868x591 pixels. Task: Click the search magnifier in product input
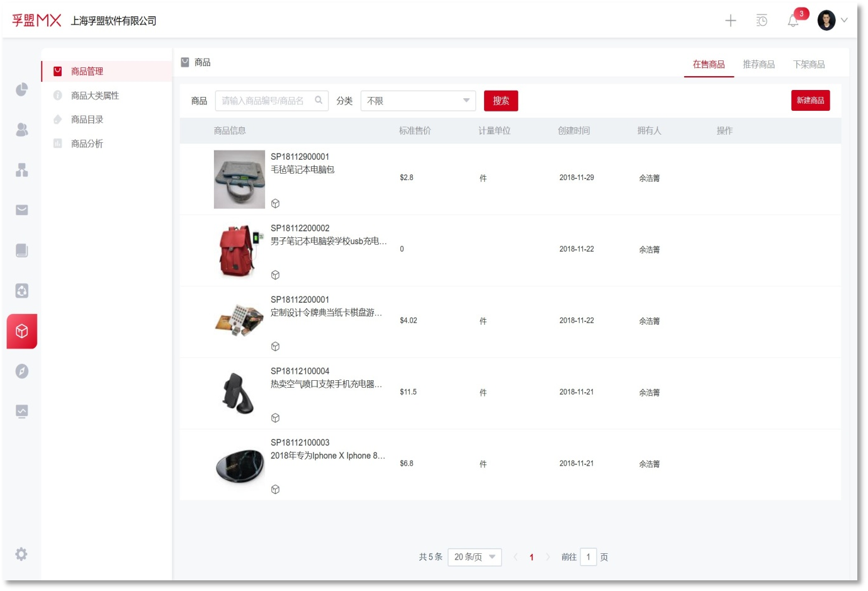point(318,100)
